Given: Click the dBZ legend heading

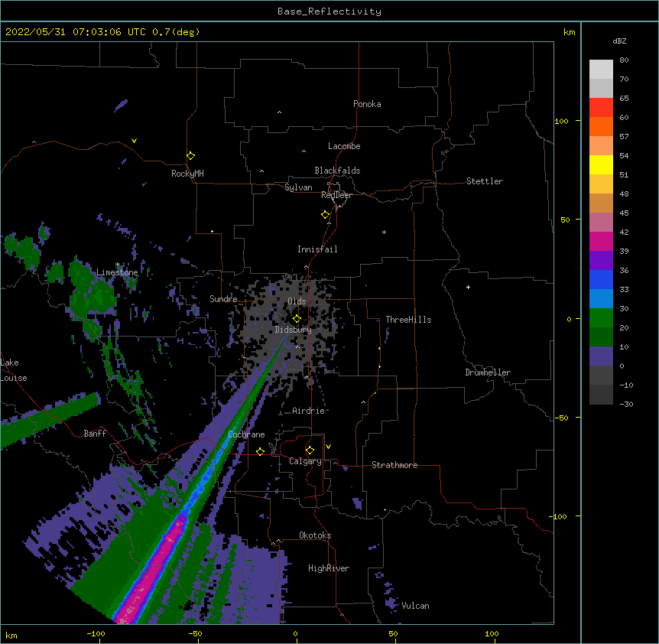Looking at the screenshot, I should point(619,41).
